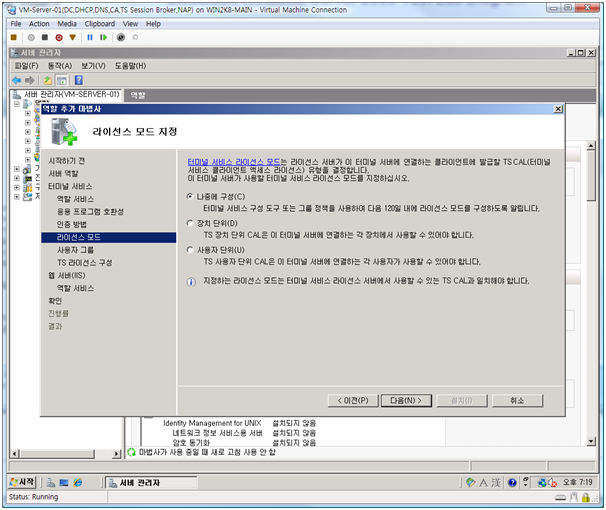Viewport: 606px width, 510px height.
Task: Send Ctrl+Alt+Delete via VM toolbar icon
Action: (14, 37)
